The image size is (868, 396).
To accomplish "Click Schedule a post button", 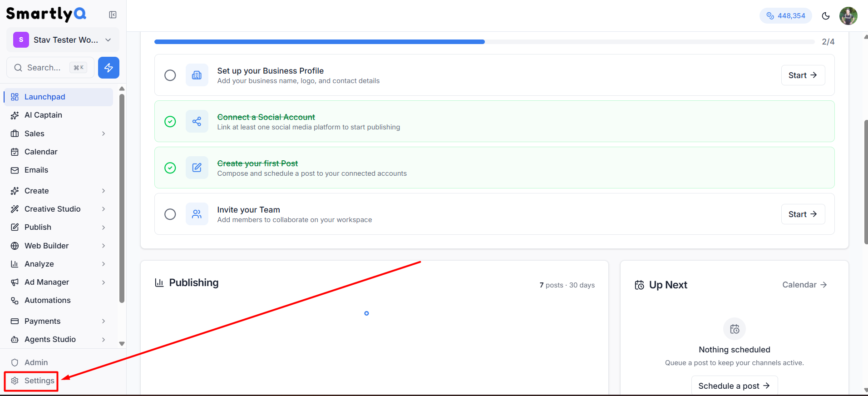I will tap(735, 386).
